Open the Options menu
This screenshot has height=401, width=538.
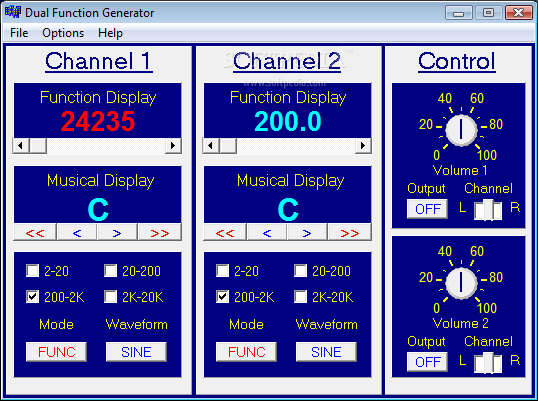coord(63,33)
